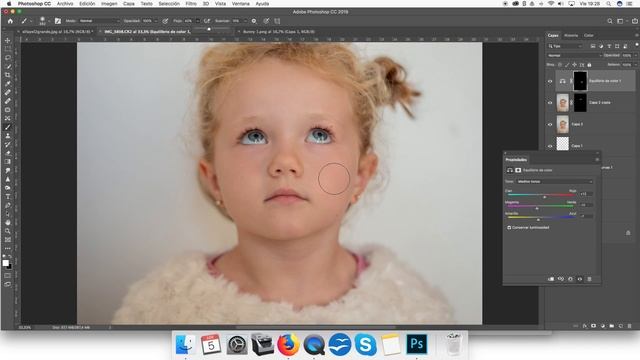Screen dimensions: 640x360
Task: Click the search icon in options bar
Action: (x=609, y=21)
